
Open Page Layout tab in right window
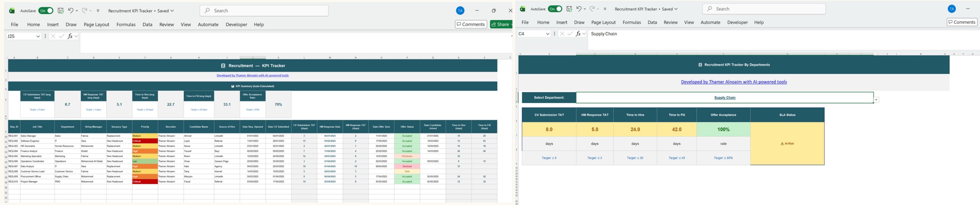(603, 22)
